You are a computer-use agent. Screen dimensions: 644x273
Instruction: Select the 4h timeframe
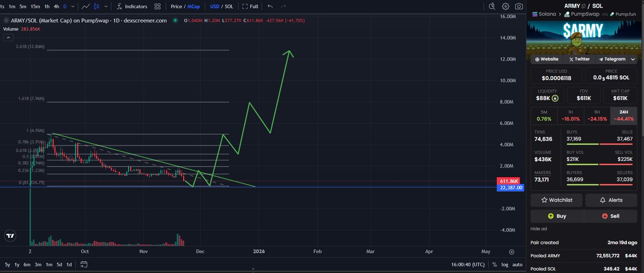point(56,6)
